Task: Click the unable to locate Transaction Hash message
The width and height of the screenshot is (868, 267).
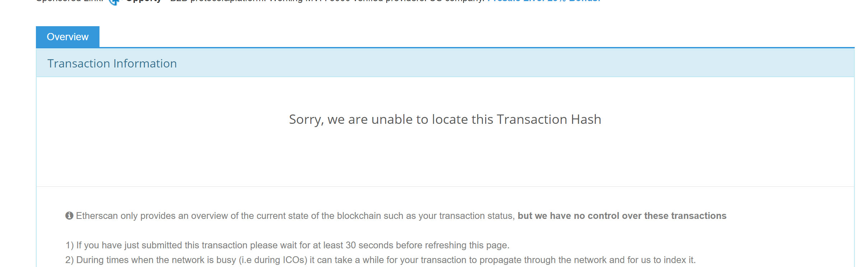Action: 445,120
